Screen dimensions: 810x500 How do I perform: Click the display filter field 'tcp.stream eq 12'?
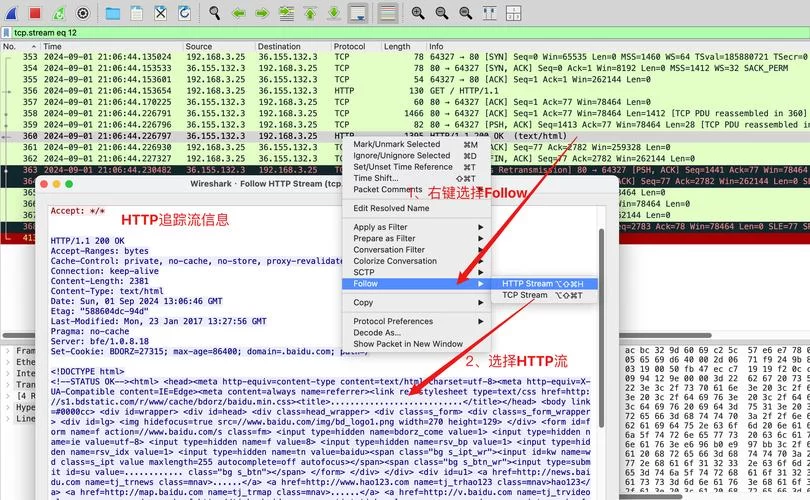pyautogui.click(x=408, y=33)
